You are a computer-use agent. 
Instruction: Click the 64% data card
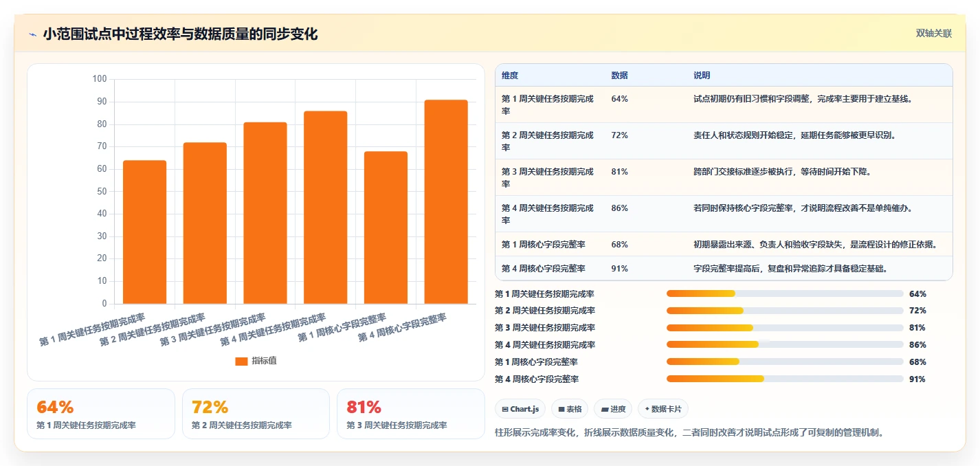[101, 414]
